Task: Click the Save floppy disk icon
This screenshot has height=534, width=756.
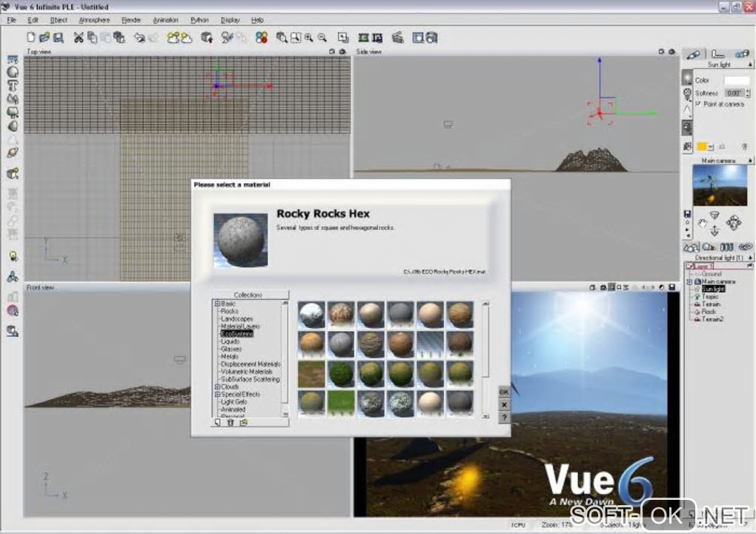Action: click(59, 38)
